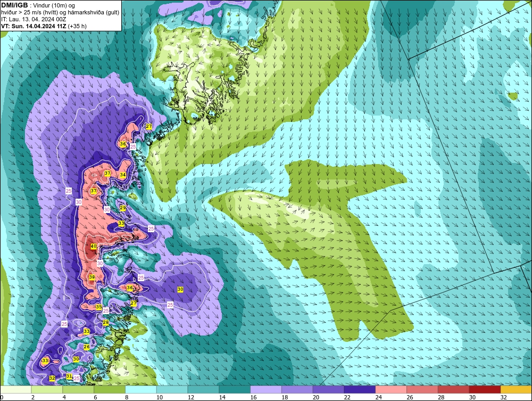Viewport: 532px width, 401px height.
Task: Click the pale cream 0–2 legend swatch
Action: point(15,389)
